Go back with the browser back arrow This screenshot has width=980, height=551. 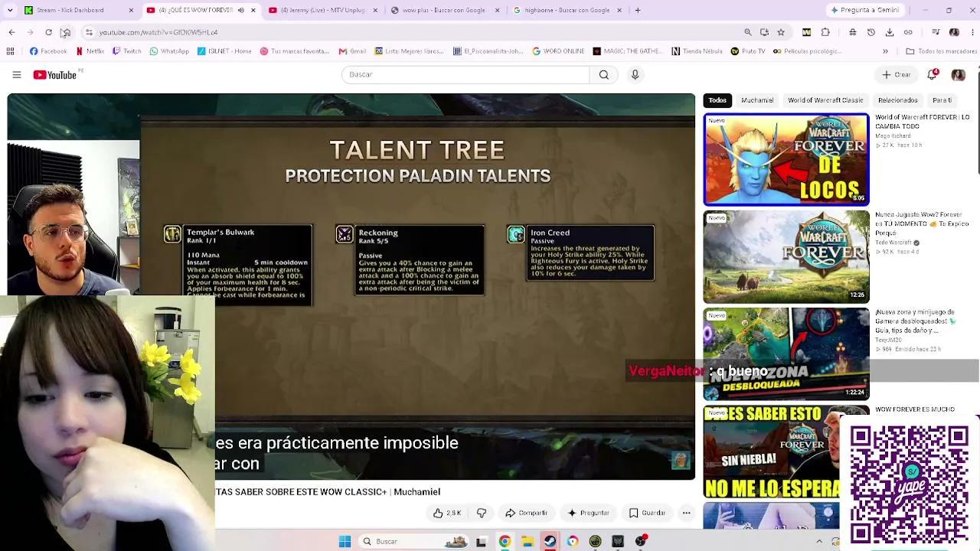click(x=11, y=32)
